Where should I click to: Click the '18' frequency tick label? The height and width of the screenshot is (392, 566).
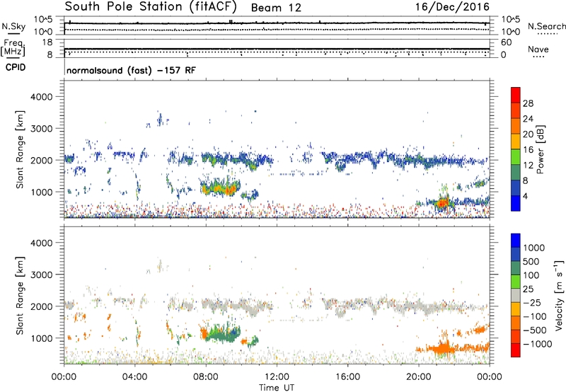(x=47, y=42)
